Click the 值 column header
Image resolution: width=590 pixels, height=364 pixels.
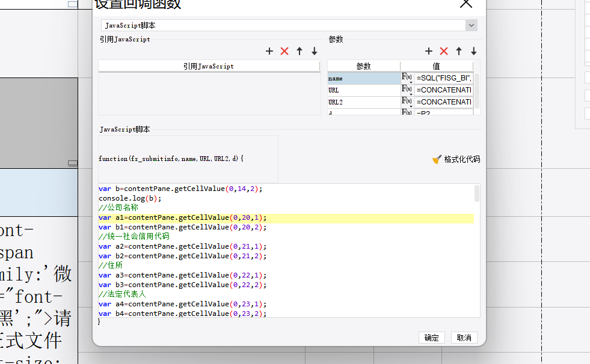(x=437, y=66)
